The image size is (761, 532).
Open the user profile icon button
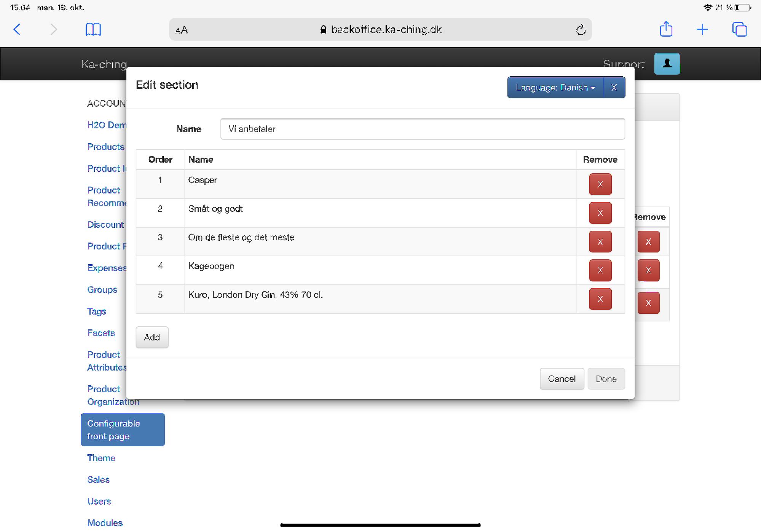point(667,64)
